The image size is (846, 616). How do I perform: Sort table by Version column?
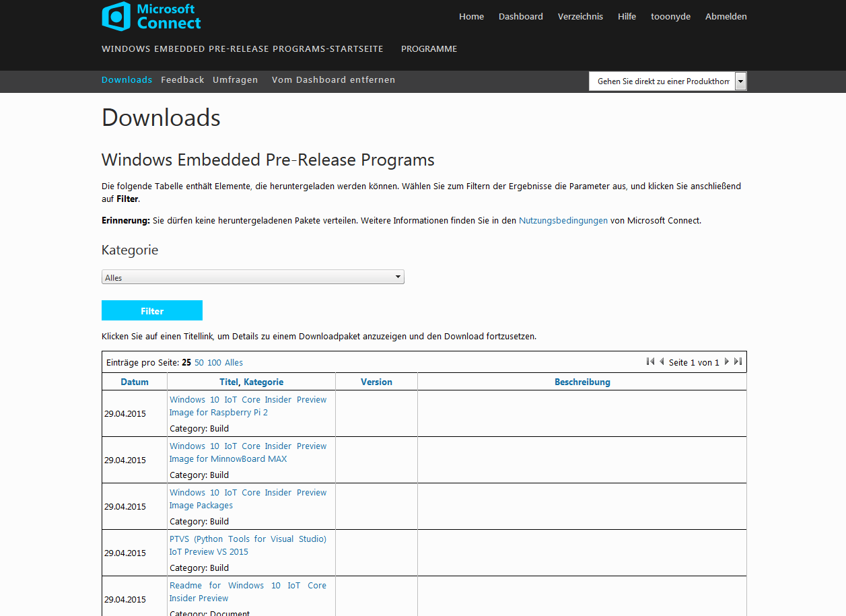click(x=376, y=382)
